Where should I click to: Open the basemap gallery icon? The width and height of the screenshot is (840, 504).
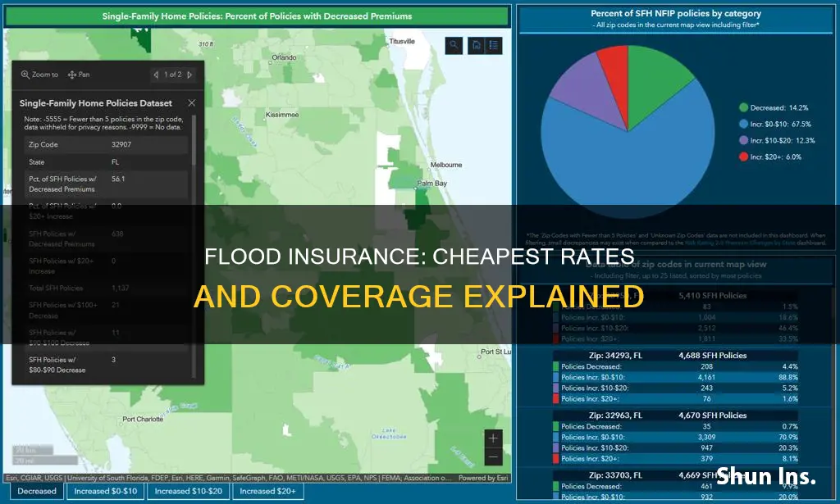[x=477, y=45]
